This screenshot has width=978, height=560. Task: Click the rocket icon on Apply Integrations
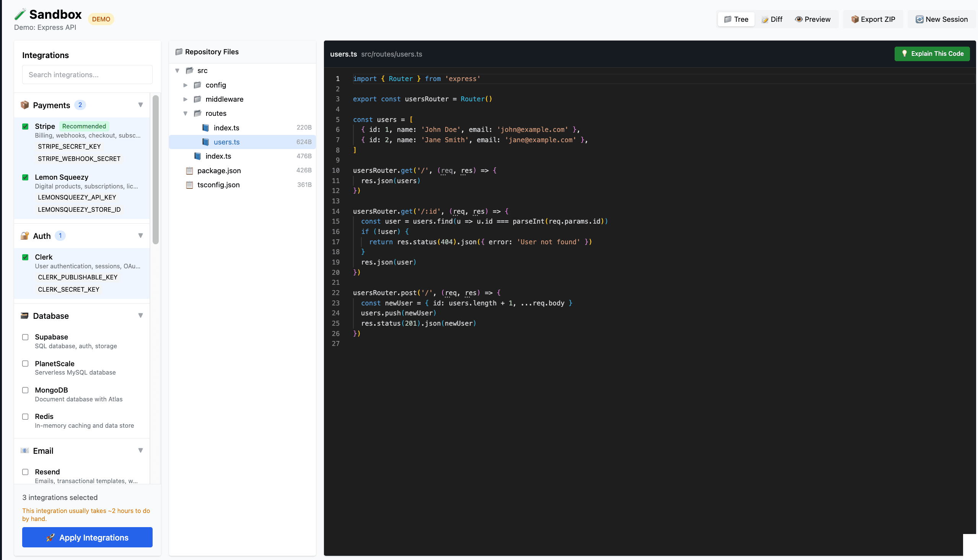(x=51, y=537)
